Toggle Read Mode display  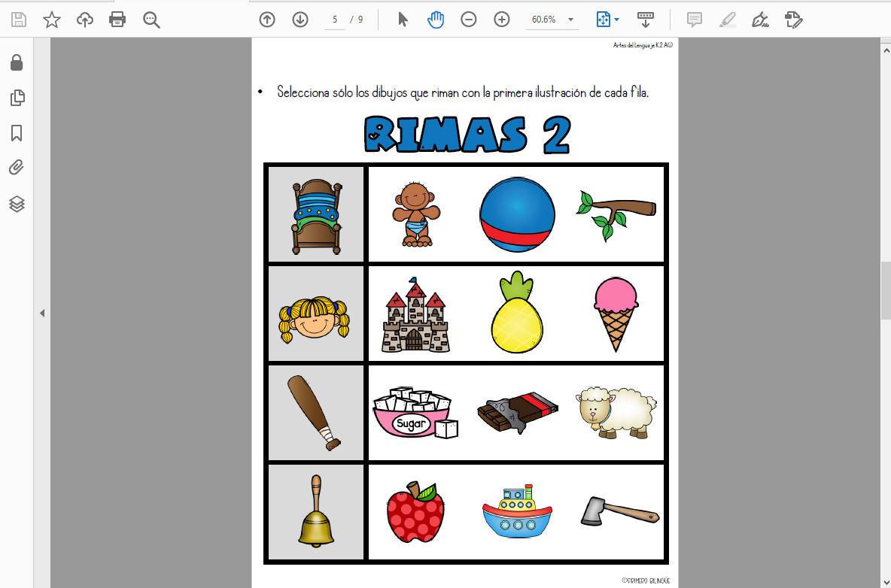(x=646, y=20)
